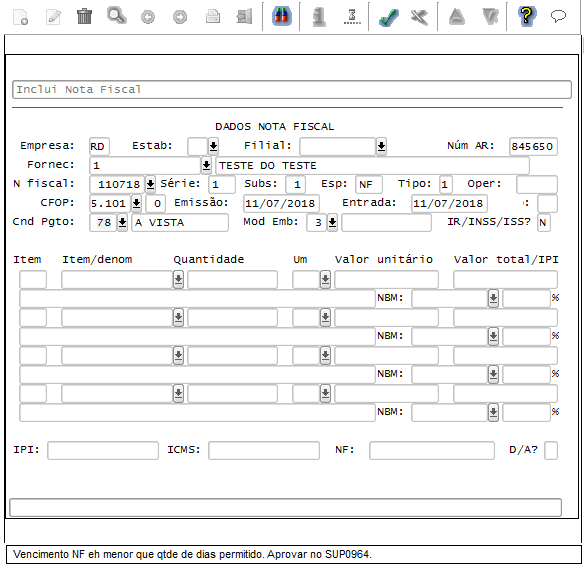
Task: Click the up triangle toolbar icon
Action: click(457, 17)
